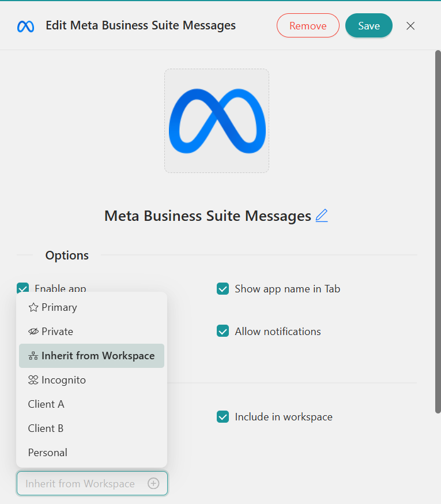Click the vertical scrollbar on the right
The height and width of the screenshot is (504, 441).
438,231
